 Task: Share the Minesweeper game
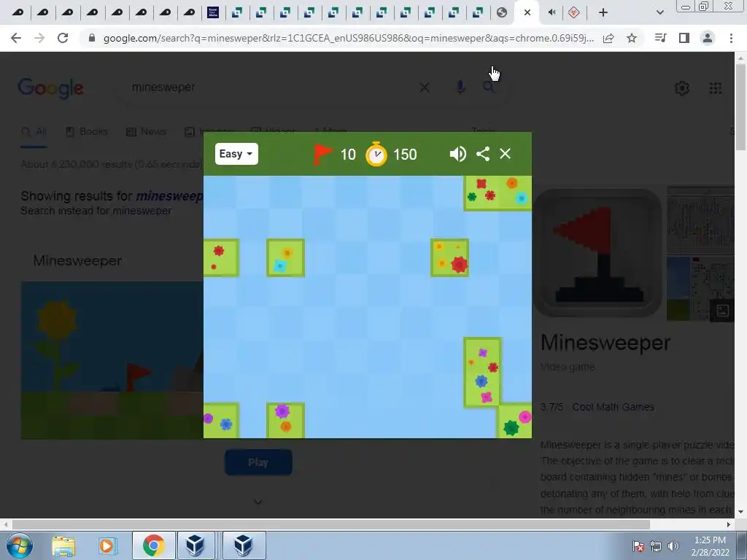pyautogui.click(x=483, y=154)
